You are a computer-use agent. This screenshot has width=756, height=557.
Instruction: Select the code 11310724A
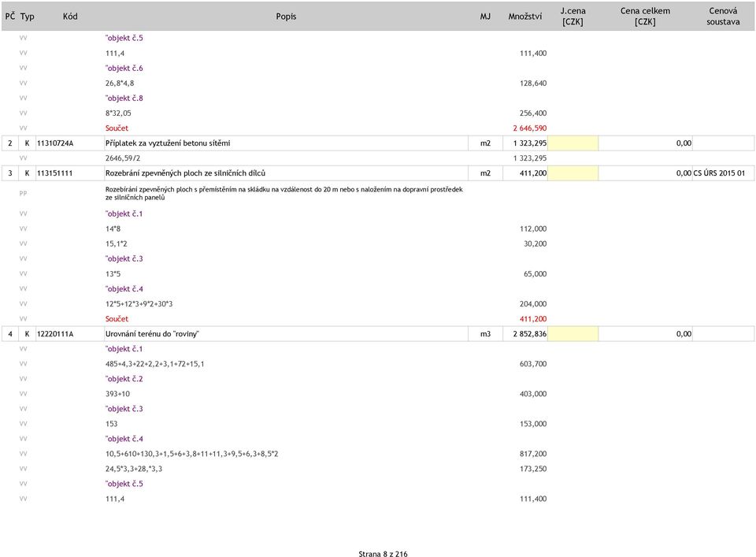click(55, 143)
